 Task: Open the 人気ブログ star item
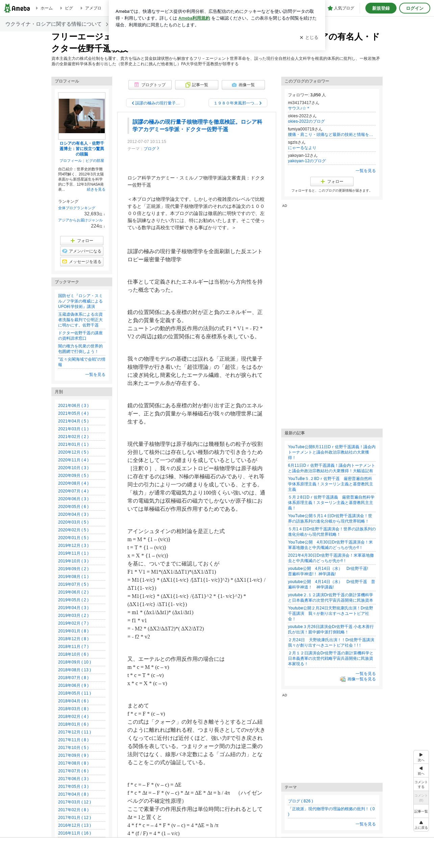pyautogui.click(x=341, y=8)
